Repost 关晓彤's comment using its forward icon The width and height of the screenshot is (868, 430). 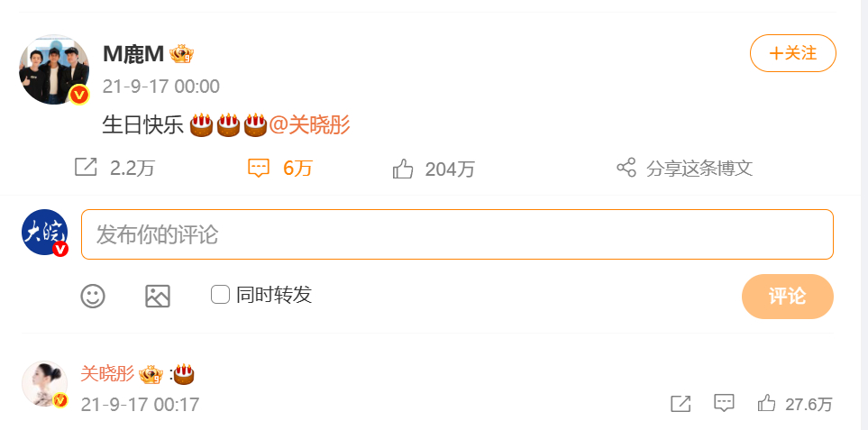[681, 404]
